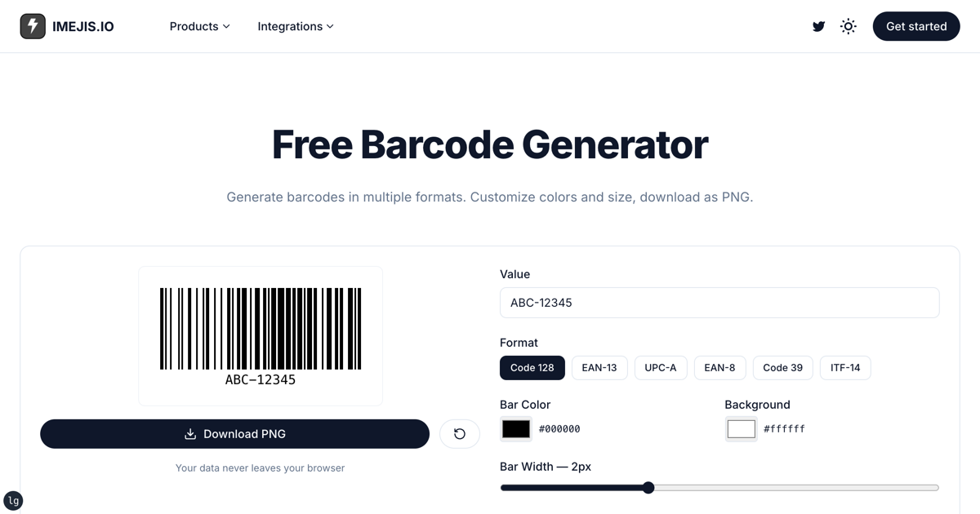Select the Code 39 format
Screen dimensions: 980x514
coord(782,367)
